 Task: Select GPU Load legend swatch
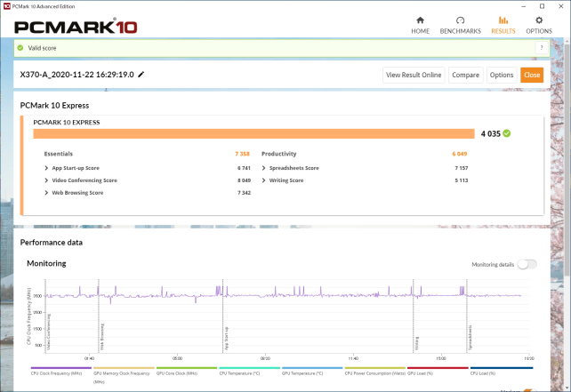pos(438,368)
